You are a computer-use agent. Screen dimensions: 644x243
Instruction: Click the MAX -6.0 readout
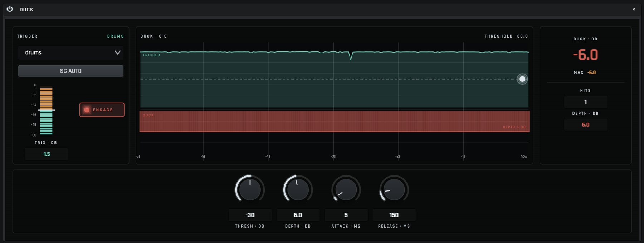point(592,73)
